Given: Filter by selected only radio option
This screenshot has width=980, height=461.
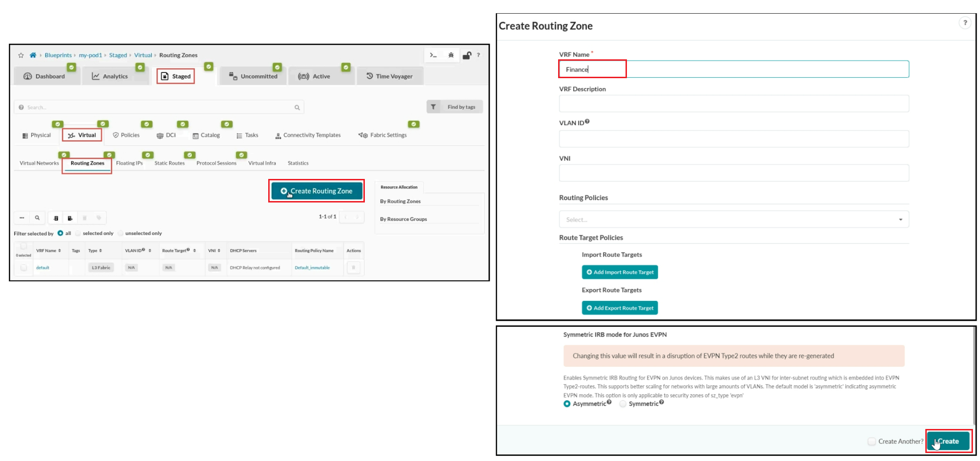Looking at the screenshot, I should pyautogui.click(x=78, y=233).
